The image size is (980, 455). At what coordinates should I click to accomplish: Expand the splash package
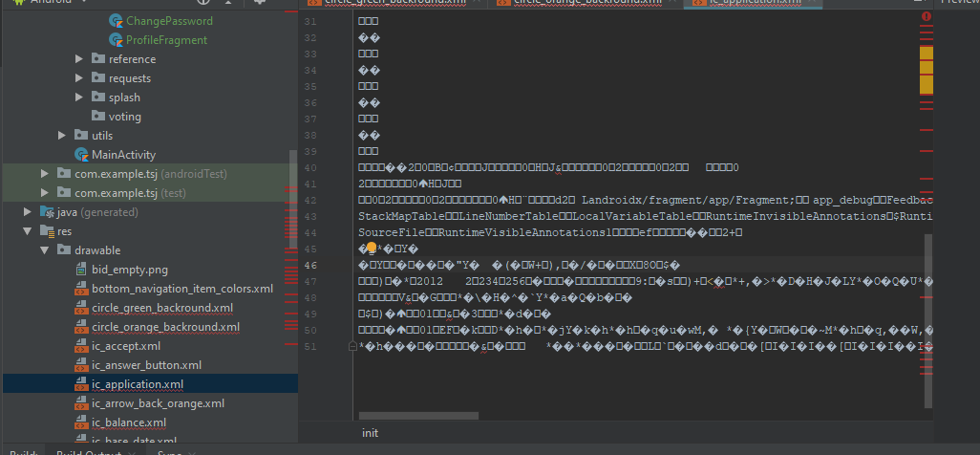(x=78, y=97)
